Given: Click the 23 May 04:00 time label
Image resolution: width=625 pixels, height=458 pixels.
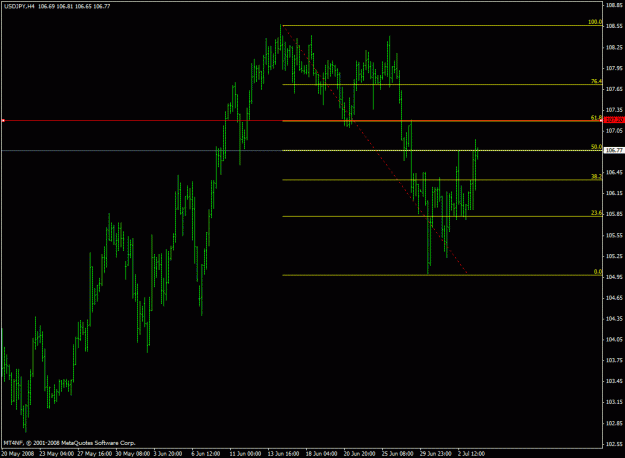Looking at the screenshot, I should tap(56, 454).
